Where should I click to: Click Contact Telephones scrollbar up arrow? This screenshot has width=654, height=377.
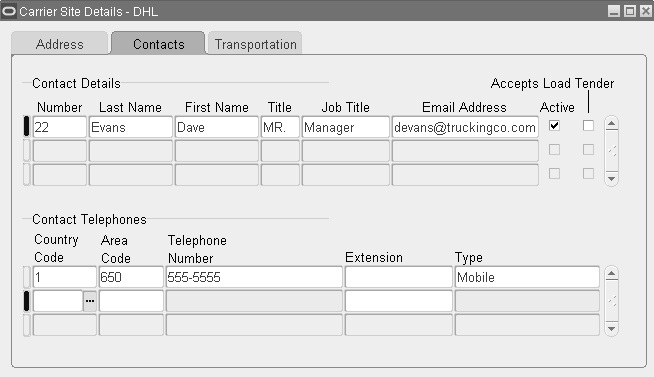pos(611,274)
